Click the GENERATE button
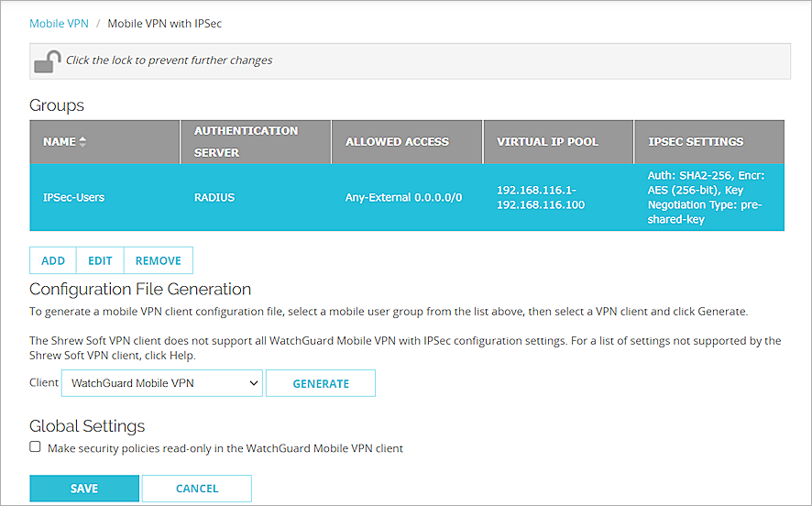Screen dimensions: 812x506 [x=321, y=383]
